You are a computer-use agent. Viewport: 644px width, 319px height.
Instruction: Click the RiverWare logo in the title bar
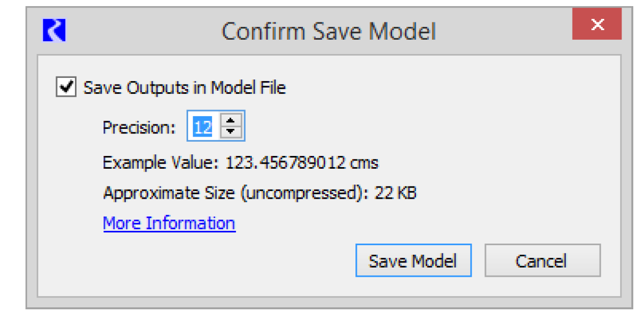tap(54, 30)
